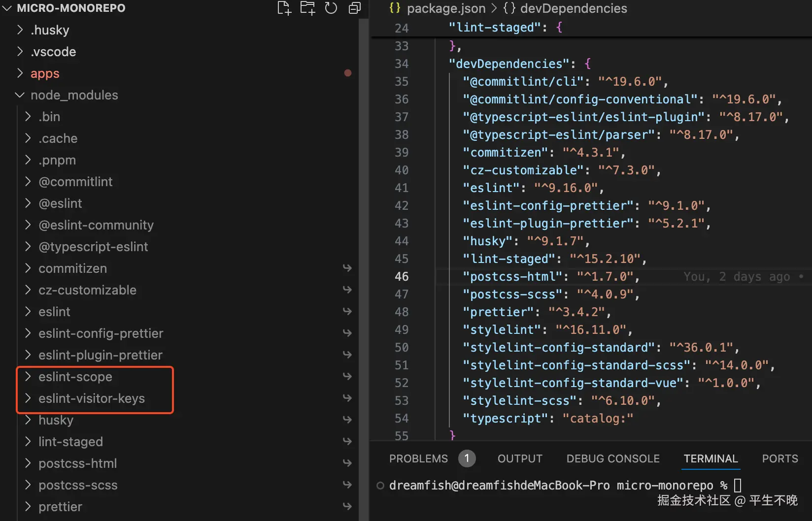Click the 'You, 2 days ago' blame annotation
The width and height of the screenshot is (812, 521).
click(737, 277)
